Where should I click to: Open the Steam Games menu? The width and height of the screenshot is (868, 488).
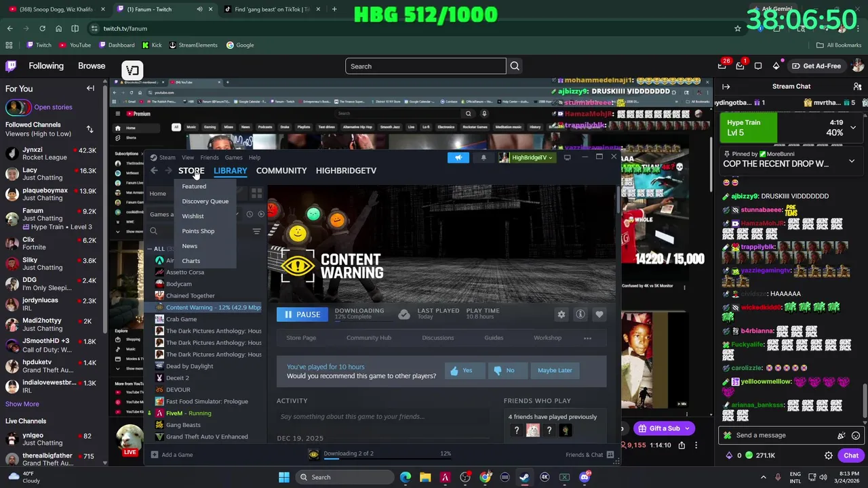(x=233, y=157)
